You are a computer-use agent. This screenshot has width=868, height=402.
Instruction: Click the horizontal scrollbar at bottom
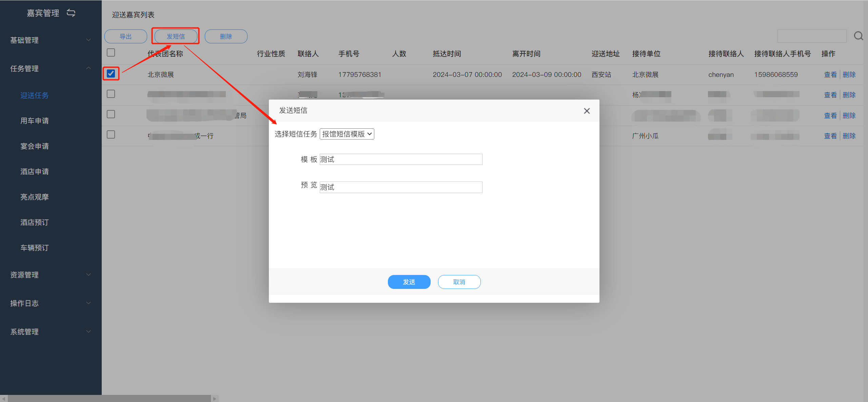pos(108,399)
